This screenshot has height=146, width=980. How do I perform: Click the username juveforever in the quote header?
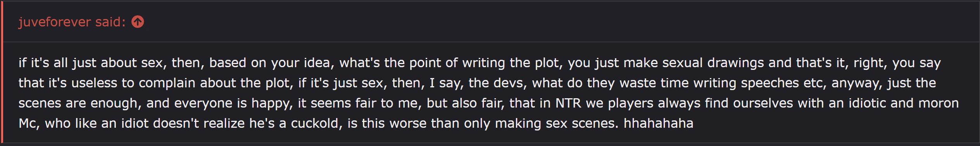coord(55,22)
